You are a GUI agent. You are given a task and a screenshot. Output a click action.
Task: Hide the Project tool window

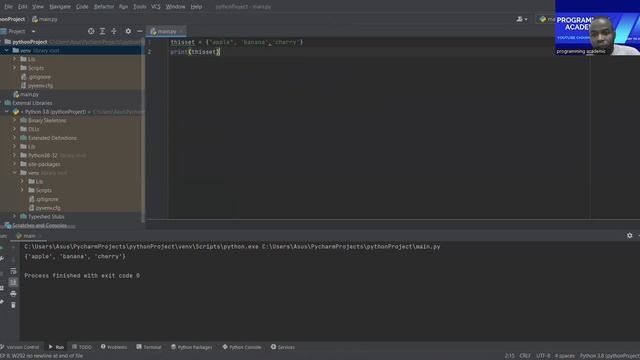140,31
